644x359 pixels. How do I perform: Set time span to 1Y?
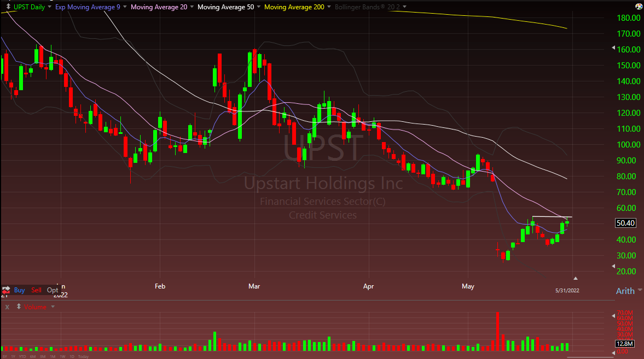13,356
